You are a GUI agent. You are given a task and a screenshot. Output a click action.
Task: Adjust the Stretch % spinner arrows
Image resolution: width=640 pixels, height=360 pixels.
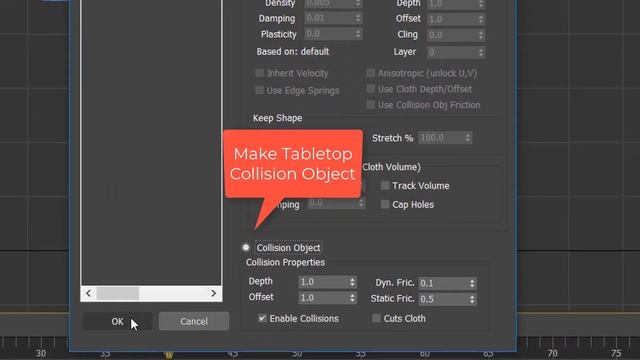468,138
